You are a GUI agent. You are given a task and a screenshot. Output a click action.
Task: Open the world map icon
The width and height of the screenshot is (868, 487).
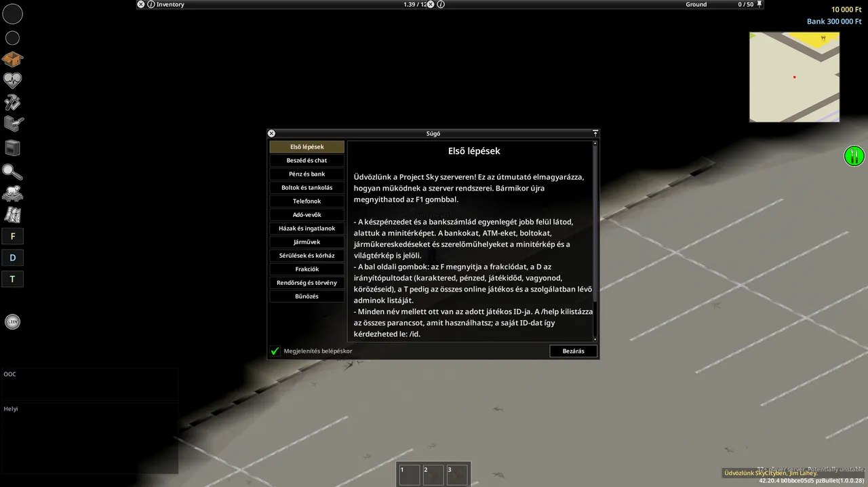click(12, 215)
